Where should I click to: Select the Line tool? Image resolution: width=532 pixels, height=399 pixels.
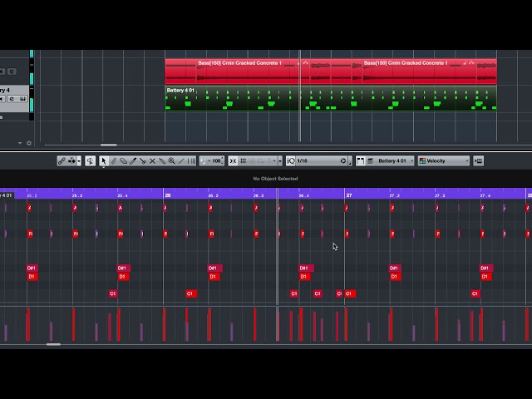[x=181, y=160]
